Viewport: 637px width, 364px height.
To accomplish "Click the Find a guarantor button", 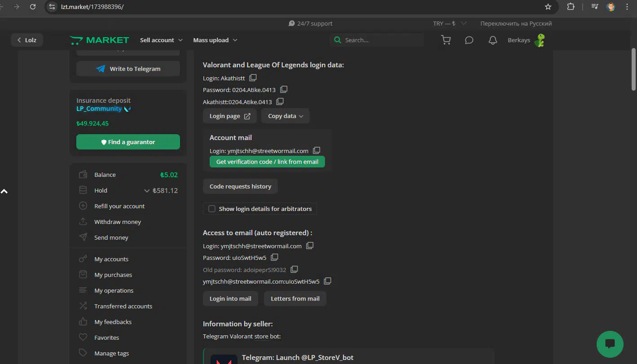I will tap(128, 142).
